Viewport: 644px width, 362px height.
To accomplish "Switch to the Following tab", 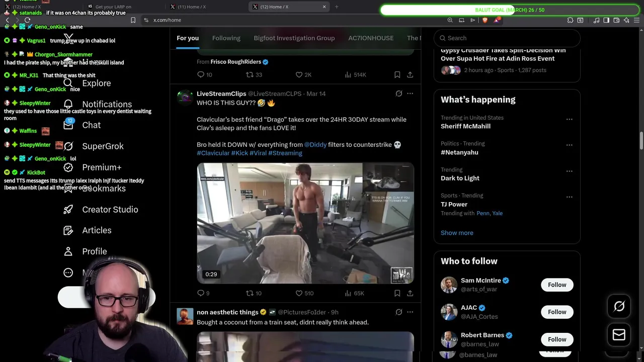I will 226,38.
